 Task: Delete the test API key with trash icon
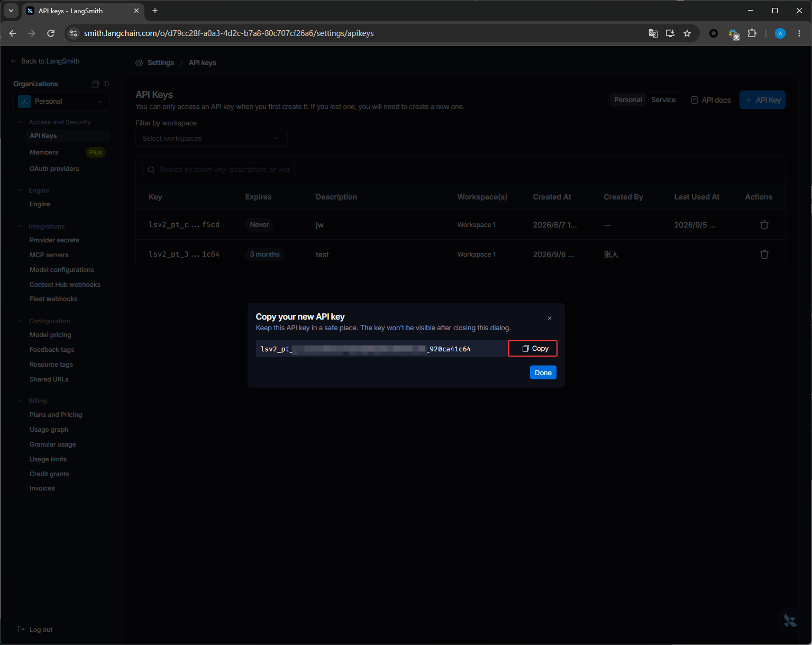pyautogui.click(x=764, y=255)
